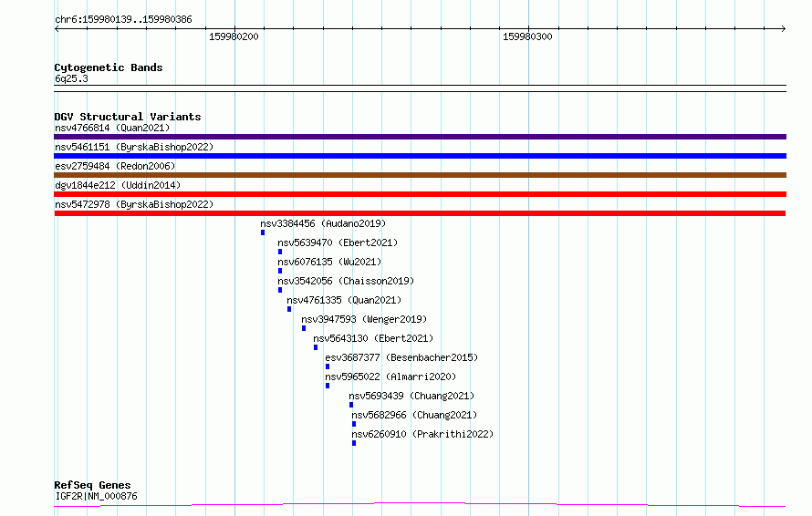
Task: Click nsv6076135 (Wu2021) label
Action: (329, 262)
